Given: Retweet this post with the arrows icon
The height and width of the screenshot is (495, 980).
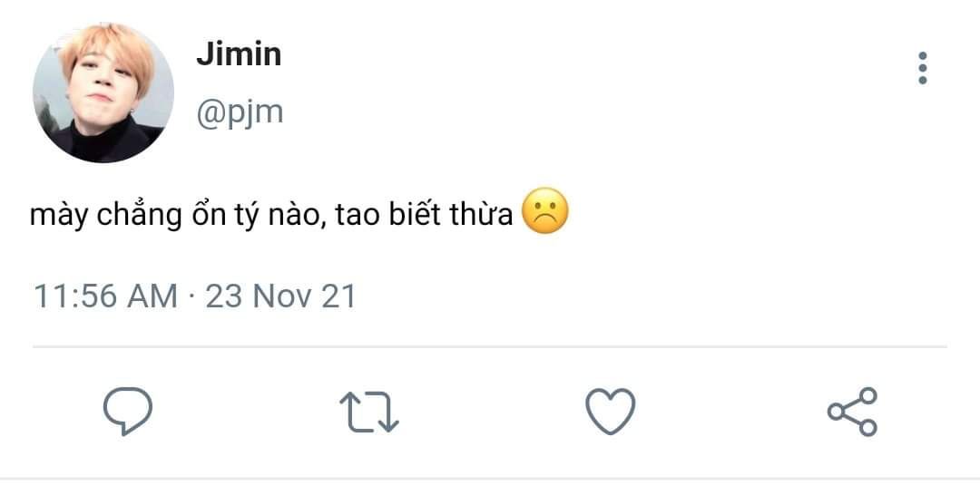Looking at the screenshot, I should (x=368, y=411).
